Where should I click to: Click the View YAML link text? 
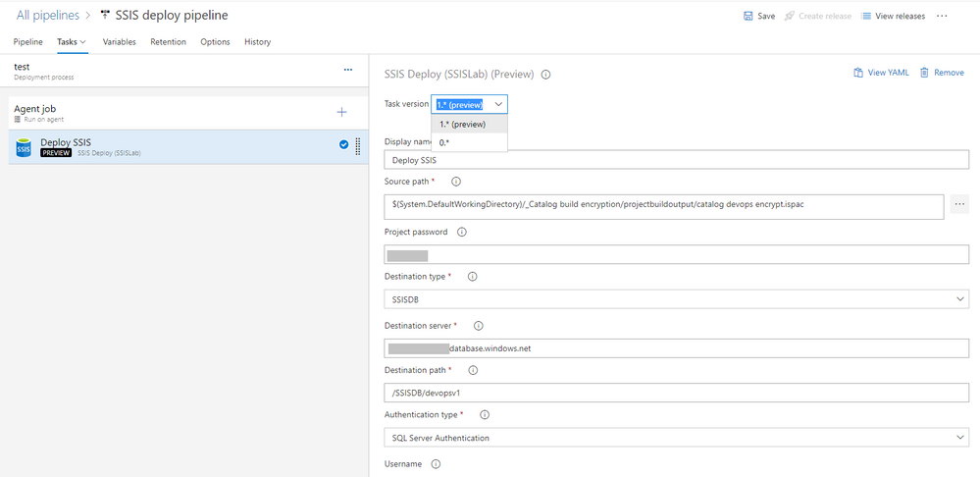click(x=888, y=73)
